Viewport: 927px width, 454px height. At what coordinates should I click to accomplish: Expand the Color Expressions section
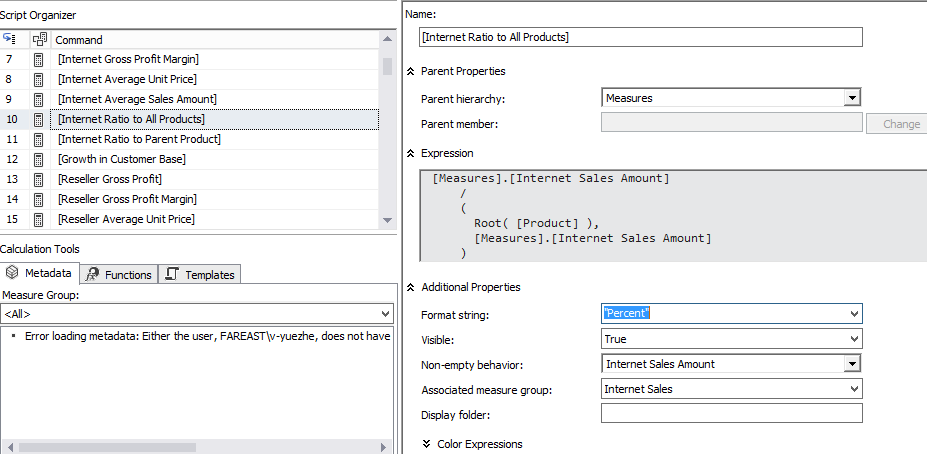point(427,444)
